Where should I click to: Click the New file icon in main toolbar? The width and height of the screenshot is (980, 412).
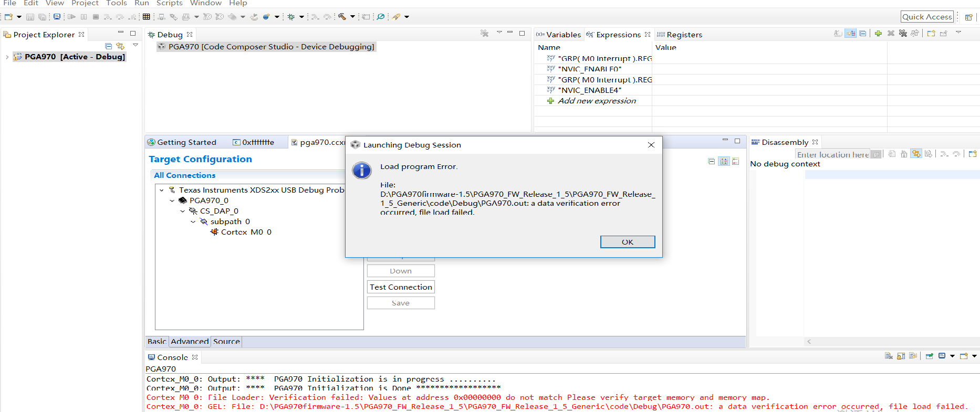point(8,17)
